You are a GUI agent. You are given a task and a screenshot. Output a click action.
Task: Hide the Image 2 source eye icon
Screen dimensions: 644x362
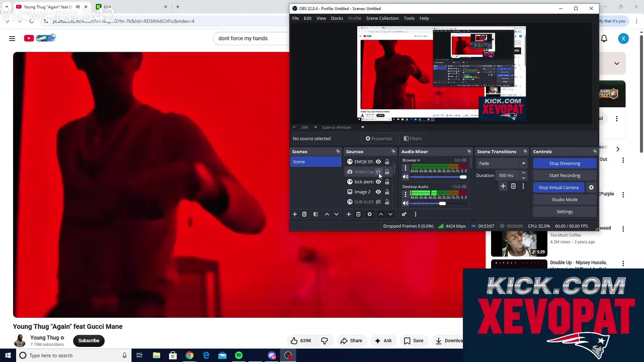click(378, 192)
